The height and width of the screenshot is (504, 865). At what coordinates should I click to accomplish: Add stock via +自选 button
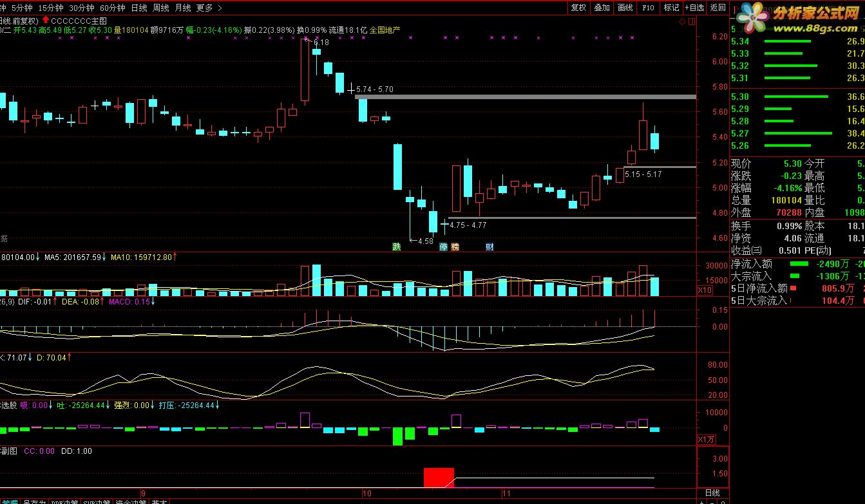[x=694, y=8]
